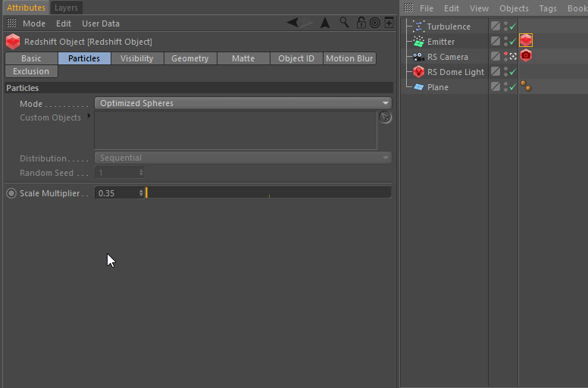The height and width of the screenshot is (388, 588).
Task: Click the Random Seed value field
Action: [116, 173]
